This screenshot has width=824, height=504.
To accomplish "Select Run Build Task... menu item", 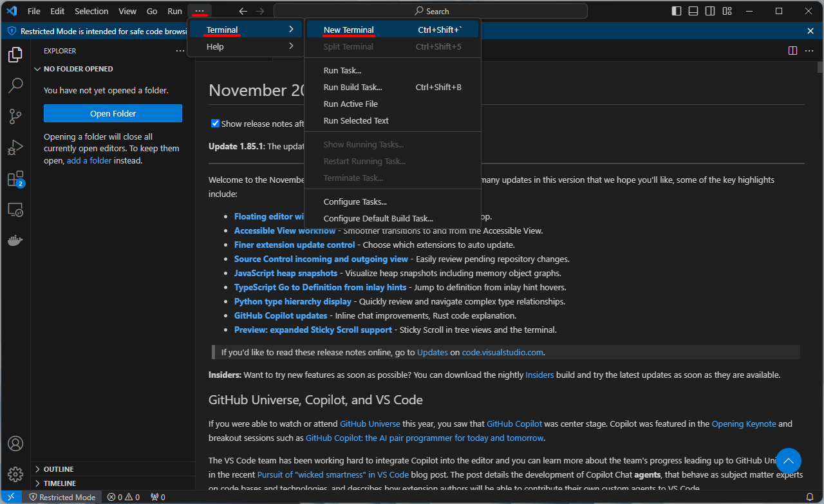I will coord(393,87).
